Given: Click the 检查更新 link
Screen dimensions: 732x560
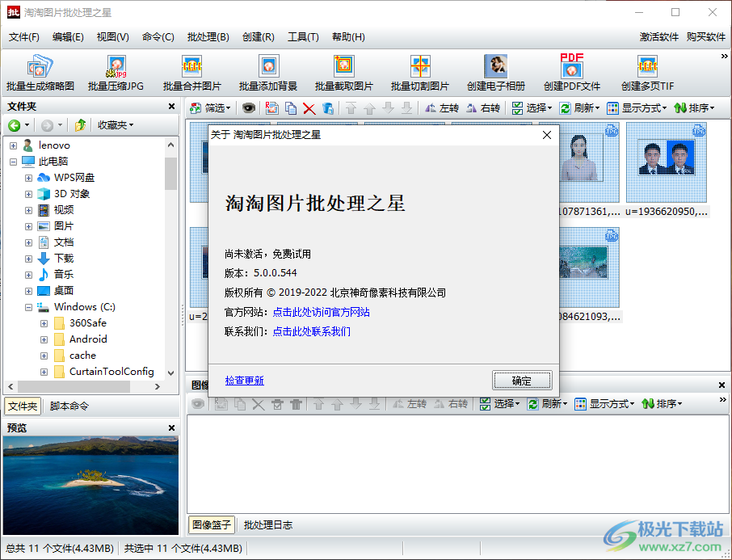Looking at the screenshot, I should pyautogui.click(x=244, y=381).
